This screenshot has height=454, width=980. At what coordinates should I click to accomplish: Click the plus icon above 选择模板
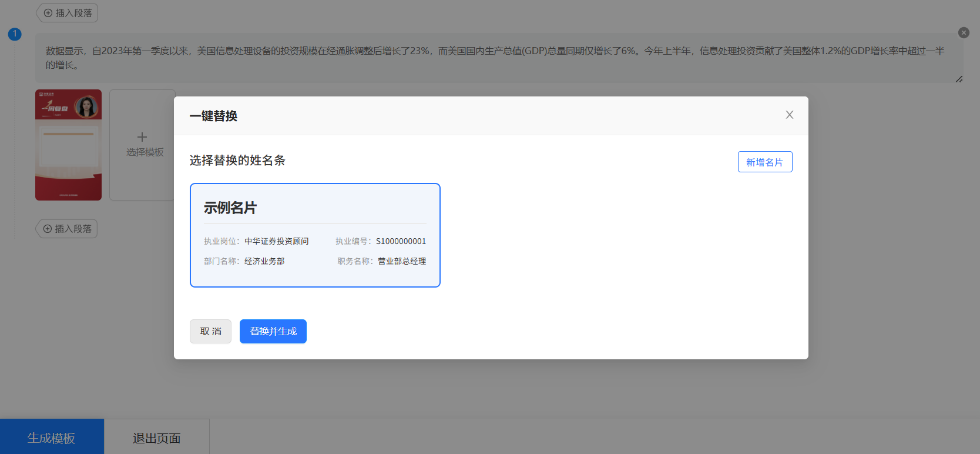click(142, 138)
